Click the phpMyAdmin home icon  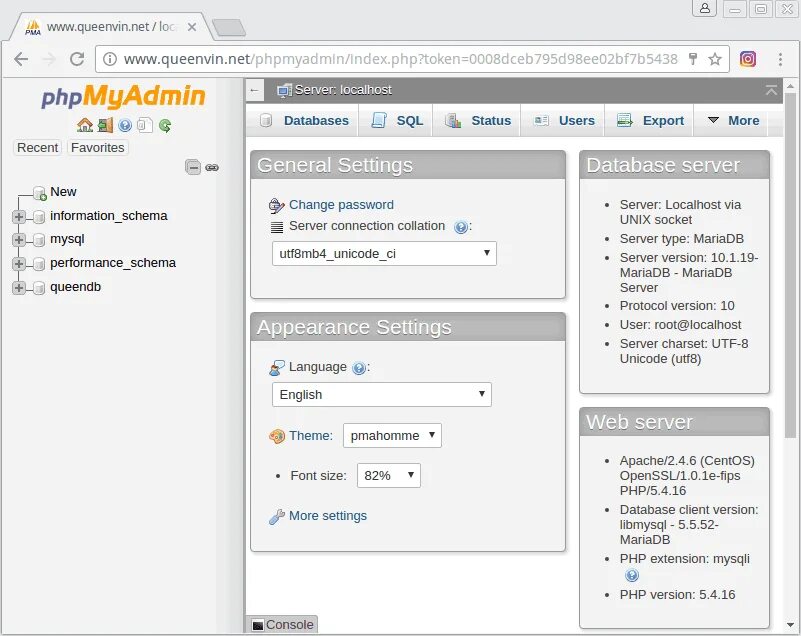(x=85, y=125)
